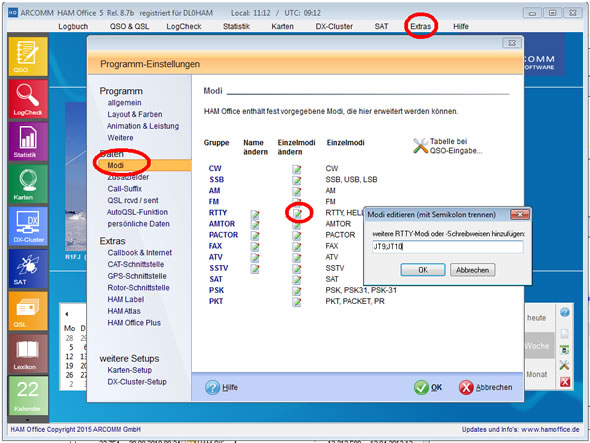This screenshot has width=590, height=443.
Task: Edit Einzelmodi for the SSTV group
Action: coord(297,269)
